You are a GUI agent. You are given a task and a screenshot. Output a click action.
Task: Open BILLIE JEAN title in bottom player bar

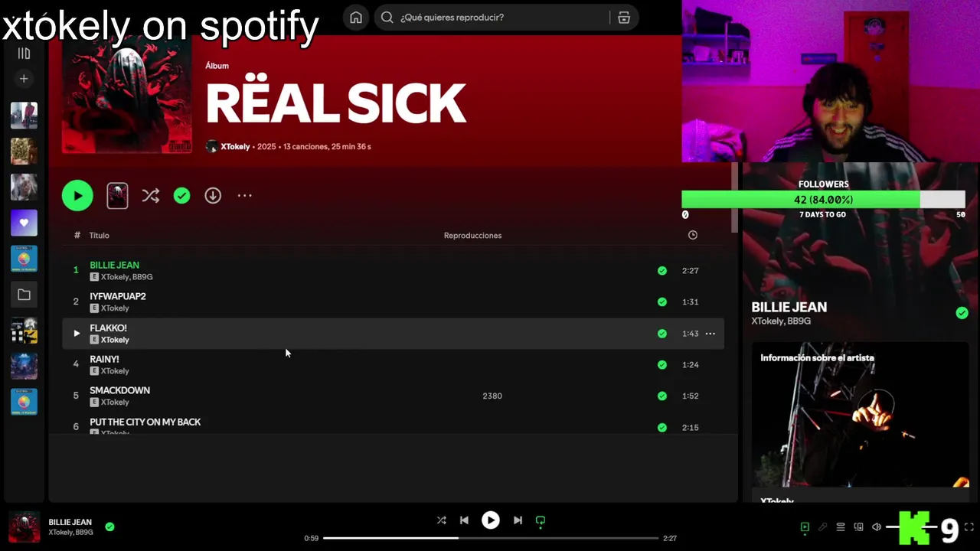click(70, 522)
